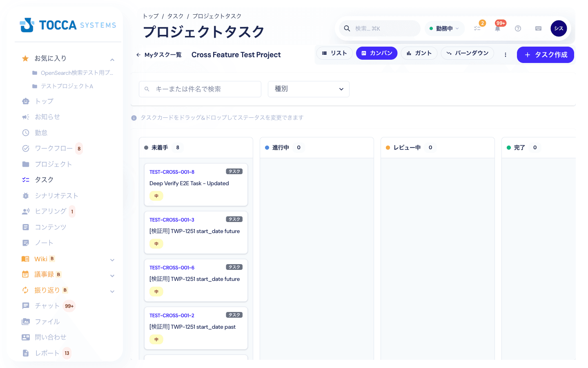588x368 pixels.
Task: Click the レポート count badge 13
Action: (67, 353)
